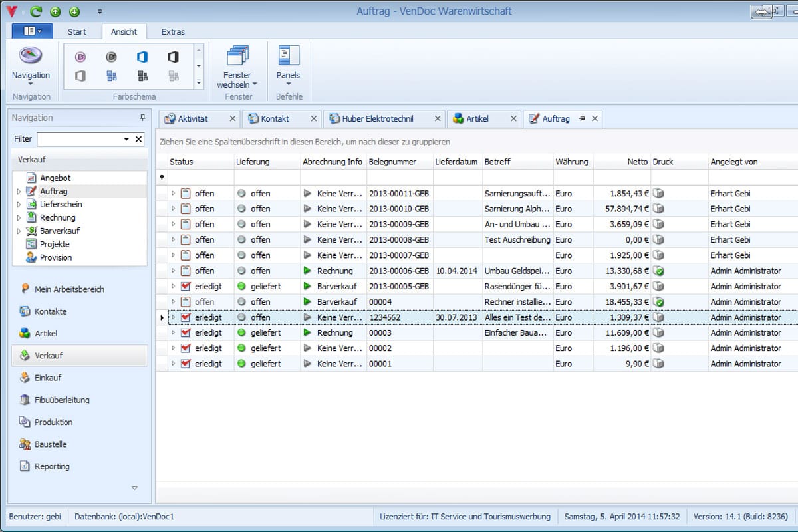798x532 pixels.
Task: Switch to the Start ribbon tab
Action: pos(77,31)
